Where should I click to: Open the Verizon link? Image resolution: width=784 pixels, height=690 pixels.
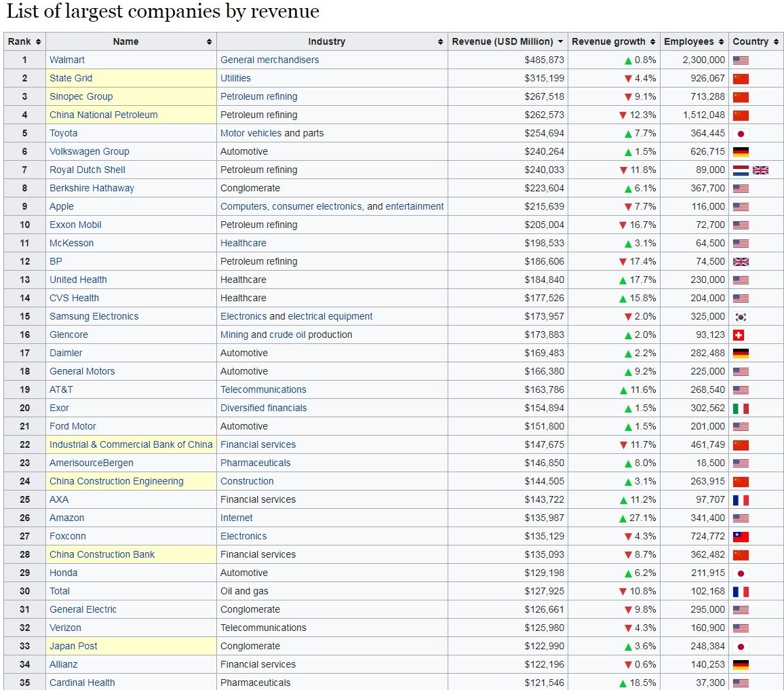tap(65, 628)
